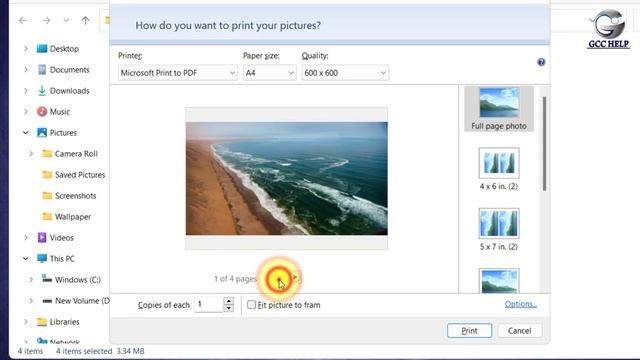This screenshot has width=640, height=360.
Task: Click the Screenshots folder icon
Action: [47, 196]
